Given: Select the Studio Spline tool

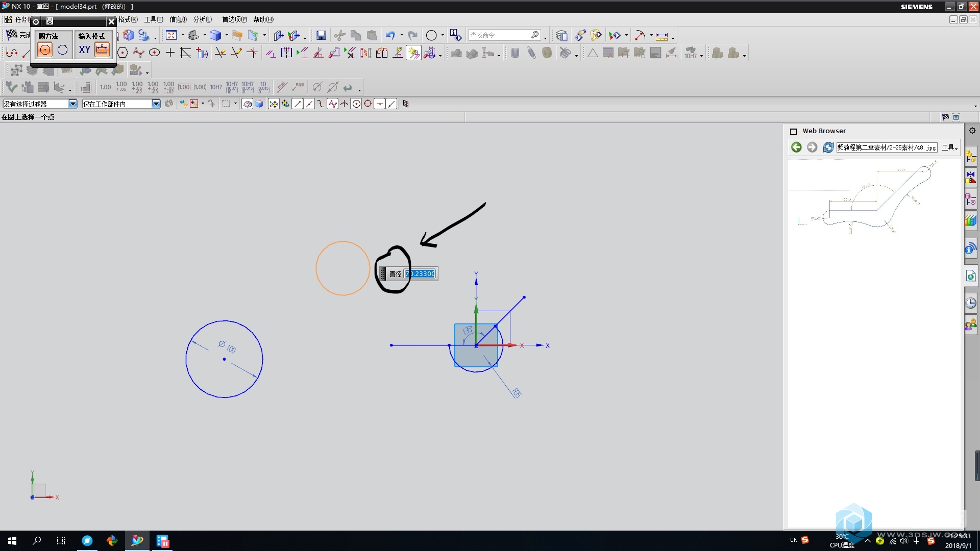Looking at the screenshot, I should click(x=138, y=53).
